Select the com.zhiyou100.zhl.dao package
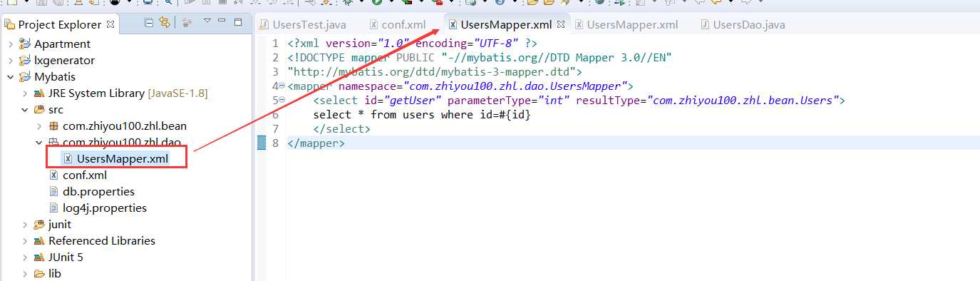980x281 pixels. (123, 143)
